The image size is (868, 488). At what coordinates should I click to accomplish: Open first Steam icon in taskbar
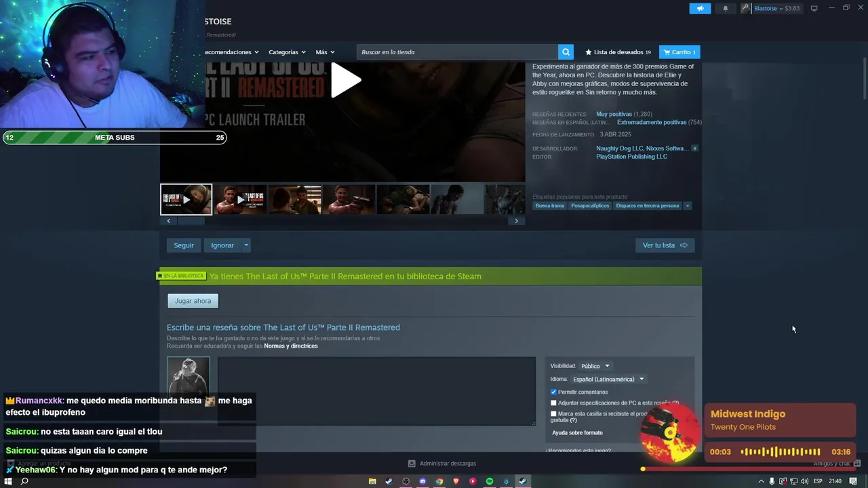pos(389,481)
